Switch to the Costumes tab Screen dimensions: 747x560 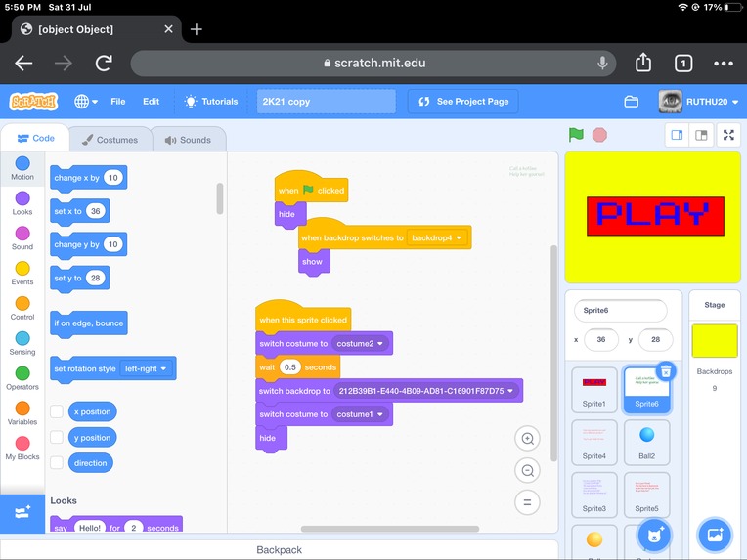click(110, 140)
